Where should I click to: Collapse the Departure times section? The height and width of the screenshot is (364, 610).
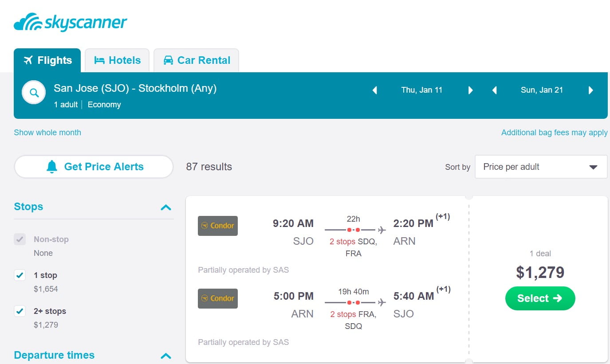[x=166, y=356]
